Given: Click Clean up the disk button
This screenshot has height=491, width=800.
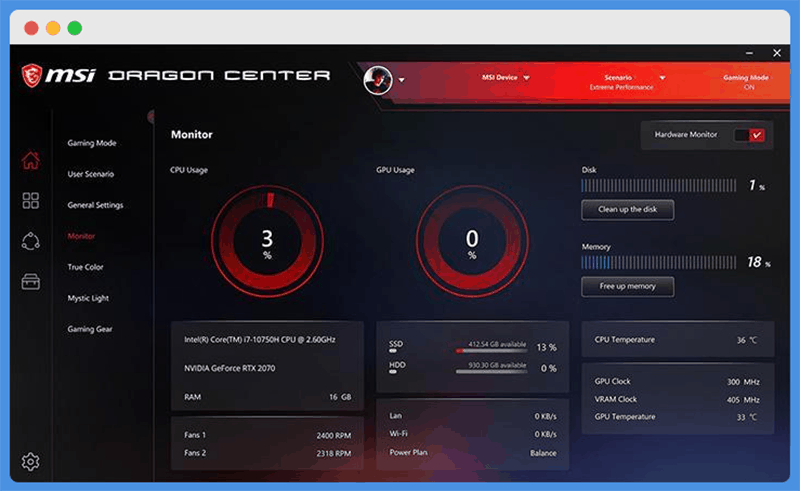Looking at the screenshot, I should tap(628, 210).
